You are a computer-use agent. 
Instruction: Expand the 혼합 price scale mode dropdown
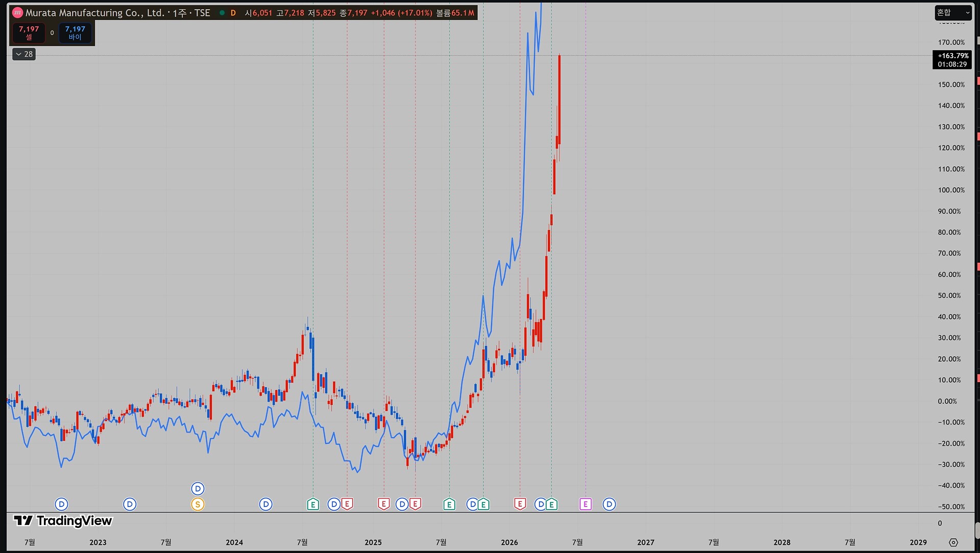click(952, 13)
